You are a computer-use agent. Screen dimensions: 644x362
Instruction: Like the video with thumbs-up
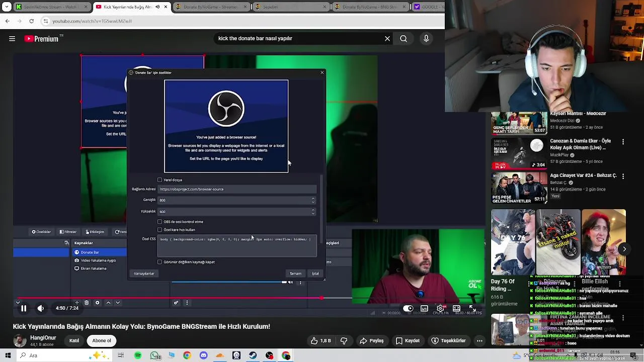[320, 340]
